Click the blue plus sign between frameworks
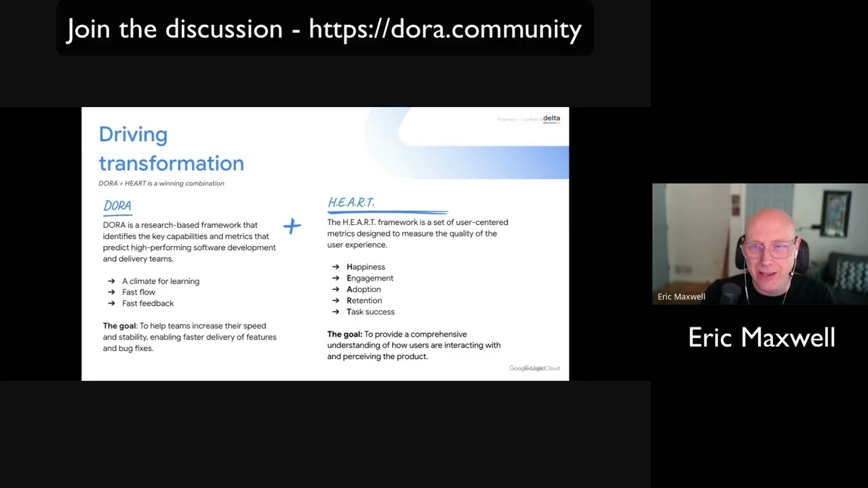 pos(292,226)
